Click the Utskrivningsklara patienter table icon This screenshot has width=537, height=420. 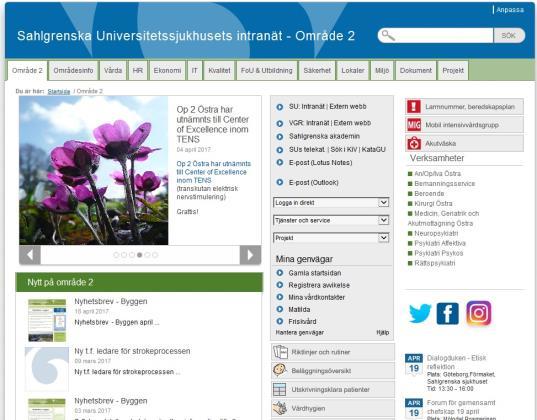(279, 390)
